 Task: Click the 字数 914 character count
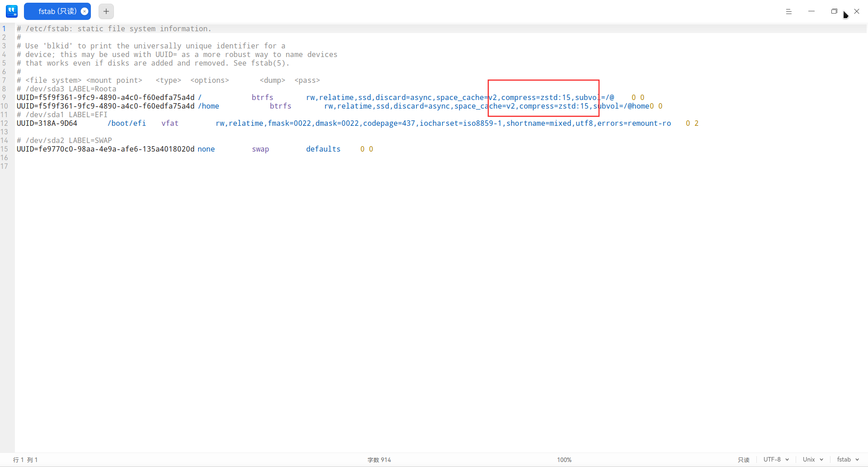point(379,460)
